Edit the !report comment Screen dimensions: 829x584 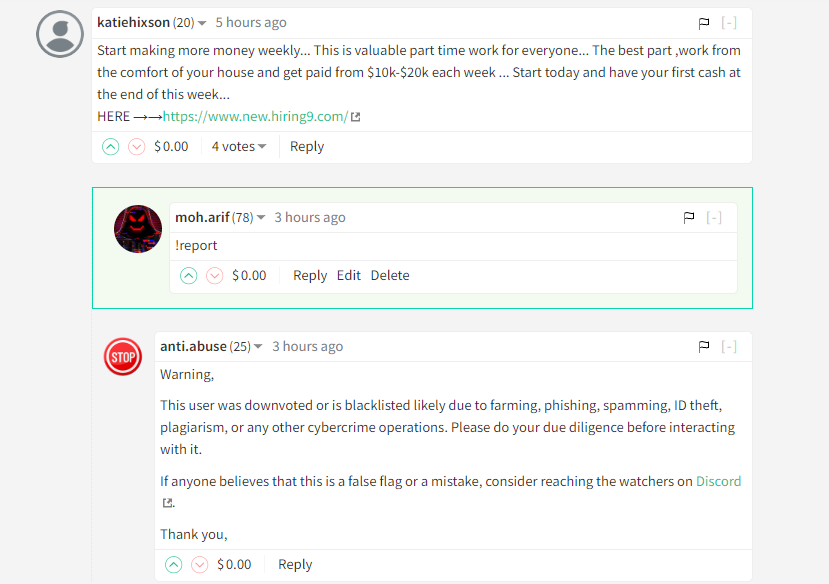[x=348, y=275]
